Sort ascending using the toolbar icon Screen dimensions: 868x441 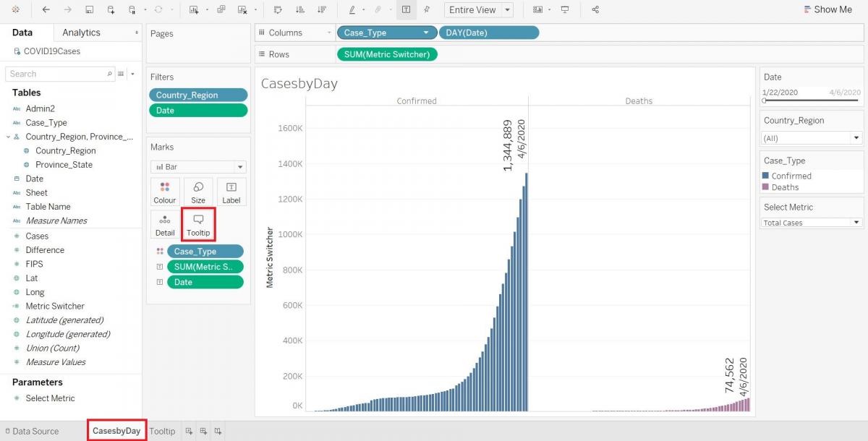(300, 10)
